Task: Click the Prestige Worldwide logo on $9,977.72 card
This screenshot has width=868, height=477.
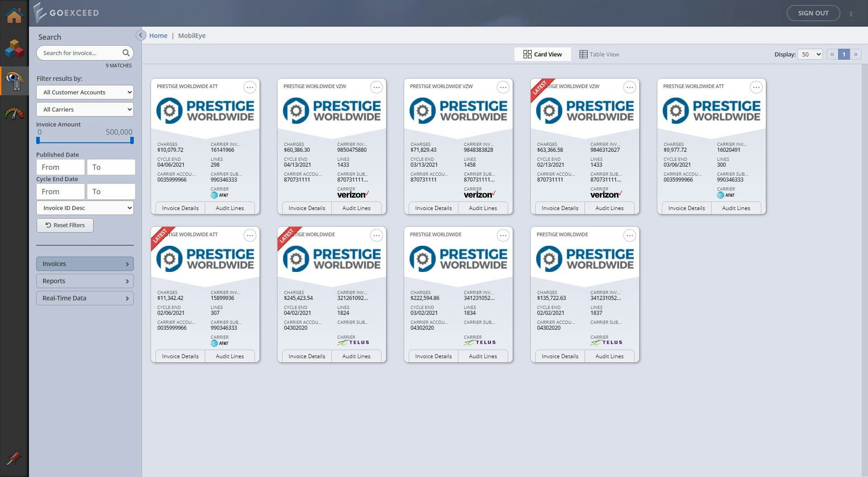Action: tap(712, 111)
